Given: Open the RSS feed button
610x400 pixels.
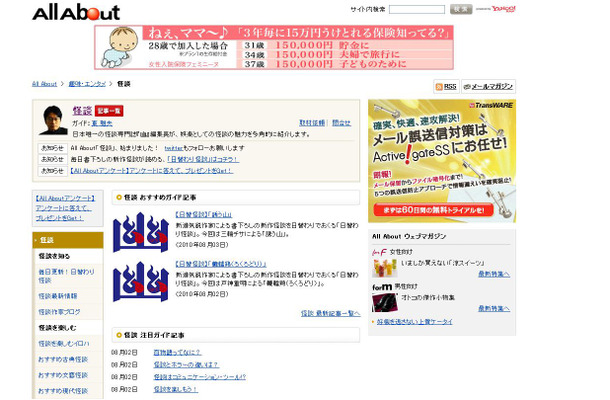Looking at the screenshot, I should click(445, 87).
